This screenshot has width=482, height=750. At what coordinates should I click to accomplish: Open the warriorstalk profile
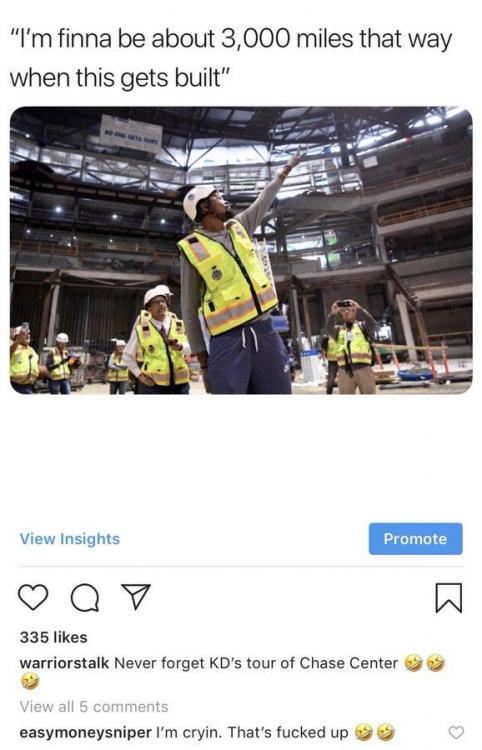[x=64, y=663]
